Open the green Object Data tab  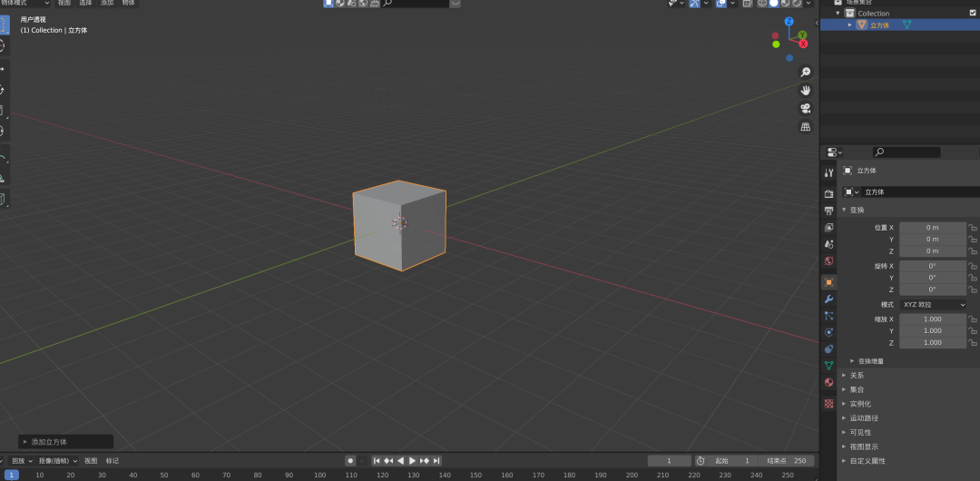point(828,365)
